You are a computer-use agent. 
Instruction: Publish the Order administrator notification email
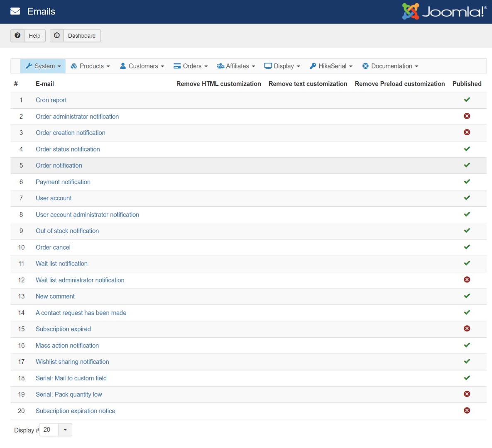coord(467,116)
